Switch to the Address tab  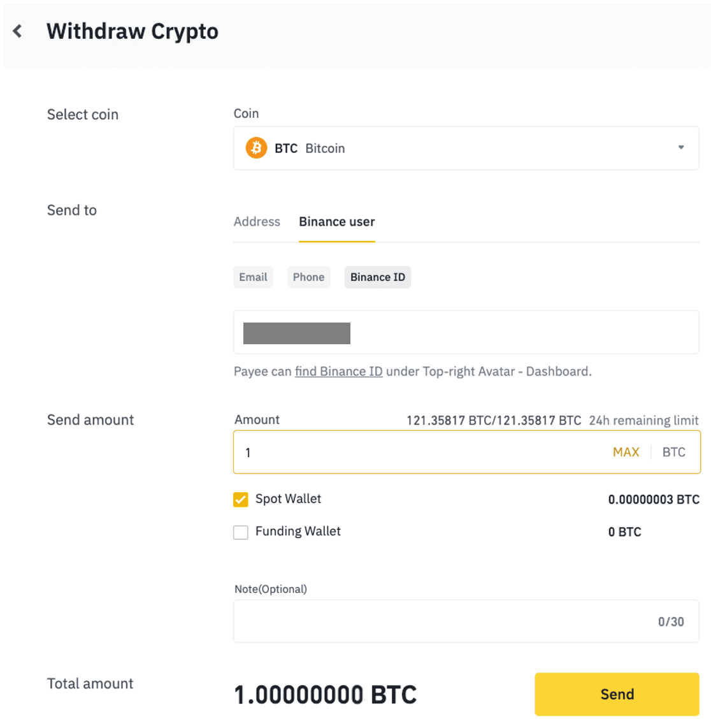click(257, 222)
